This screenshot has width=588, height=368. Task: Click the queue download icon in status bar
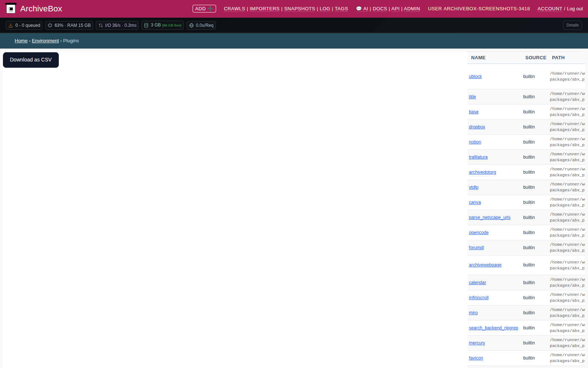point(11,25)
